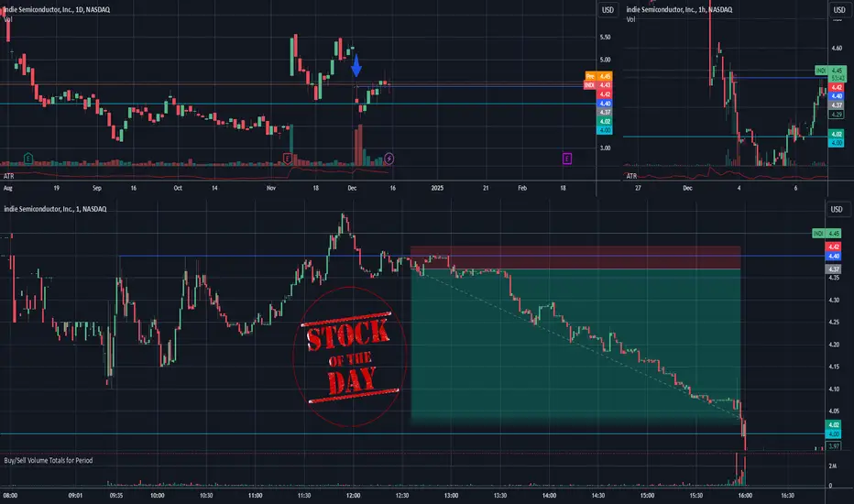Image resolution: width=854 pixels, height=504 pixels.
Task: Select the Vol indicator label on the daily chart
Action: pos(7,19)
